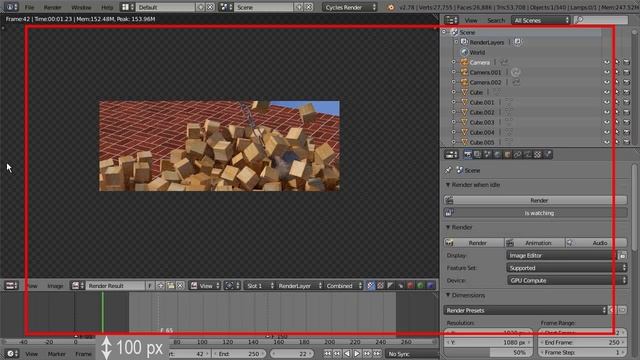This screenshot has height=360, width=640.
Task: Toggle visibility of Camera.001
Action: (607, 72)
